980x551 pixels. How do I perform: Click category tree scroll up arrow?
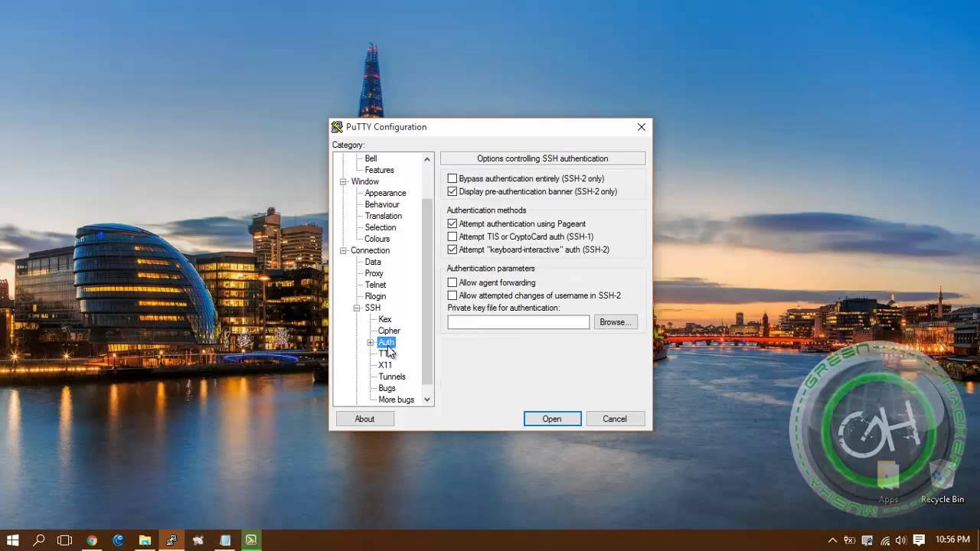pyautogui.click(x=427, y=158)
